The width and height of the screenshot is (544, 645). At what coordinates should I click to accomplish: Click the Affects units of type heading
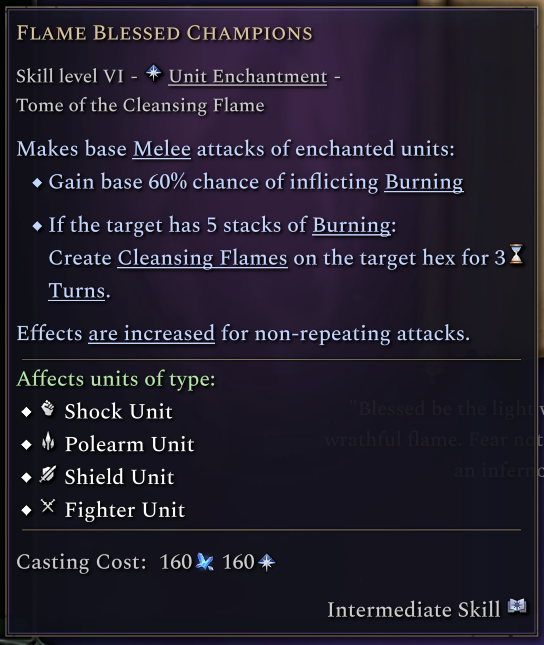click(116, 379)
